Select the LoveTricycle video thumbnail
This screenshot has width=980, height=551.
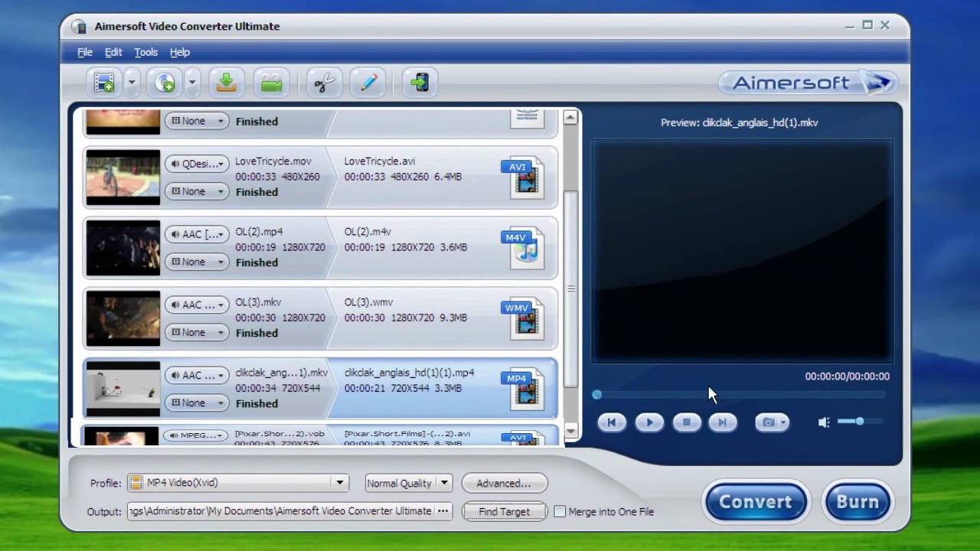[123, 178]
